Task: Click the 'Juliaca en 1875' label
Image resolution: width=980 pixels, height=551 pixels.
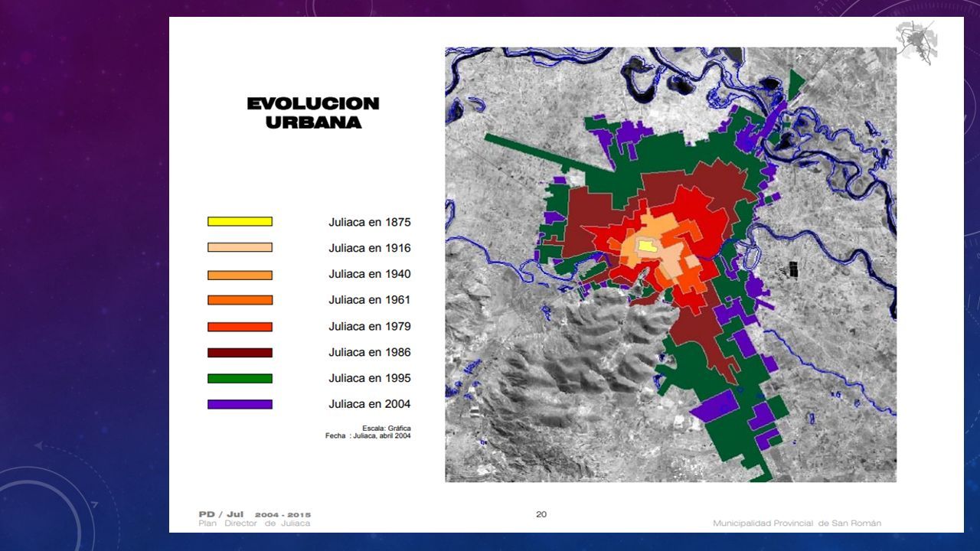Action: click(370, 222)
